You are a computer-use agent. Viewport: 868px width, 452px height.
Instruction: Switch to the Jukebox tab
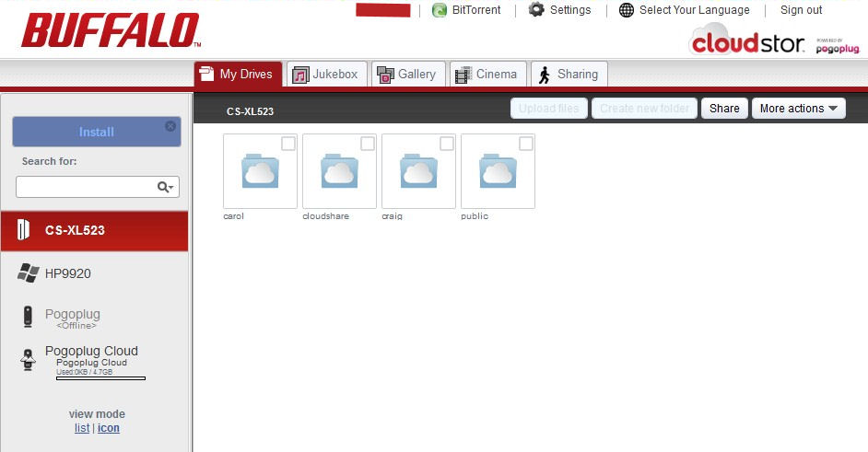tap(326, 75)
